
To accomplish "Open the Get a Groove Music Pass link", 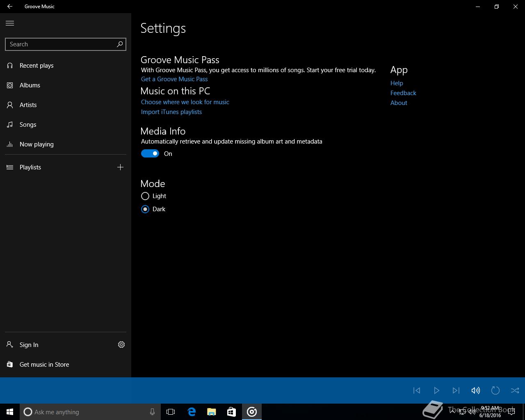I will coord(174,79).
